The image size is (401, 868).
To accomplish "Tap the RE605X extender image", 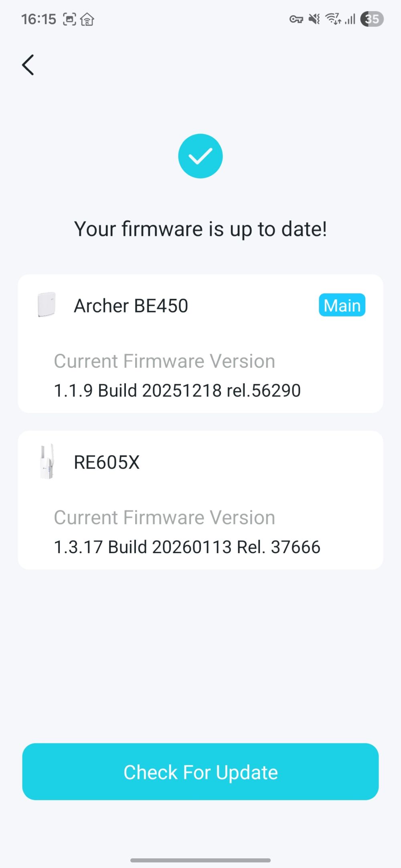I will point(47,462).
